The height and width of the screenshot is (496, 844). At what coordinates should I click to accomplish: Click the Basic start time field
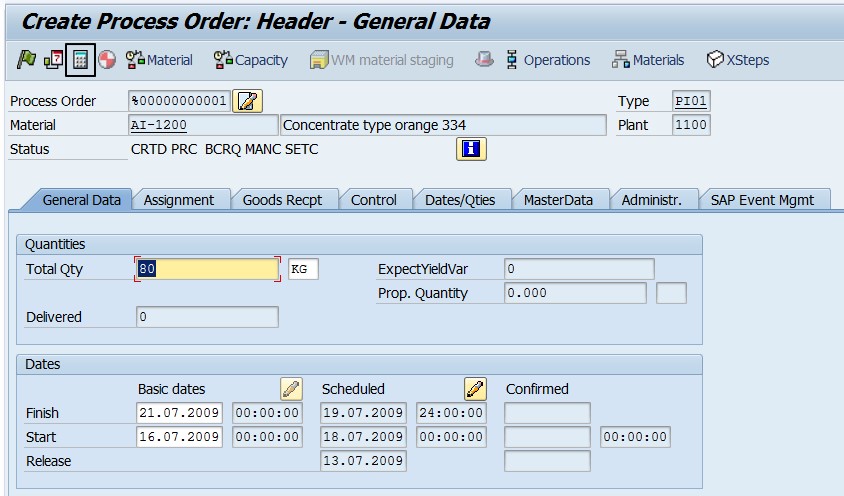pos(268,437)
